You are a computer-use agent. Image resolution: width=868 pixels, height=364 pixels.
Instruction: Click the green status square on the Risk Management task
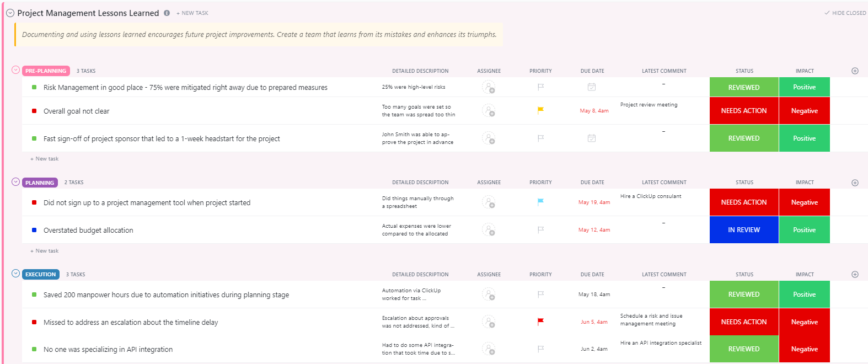point(34,87)
